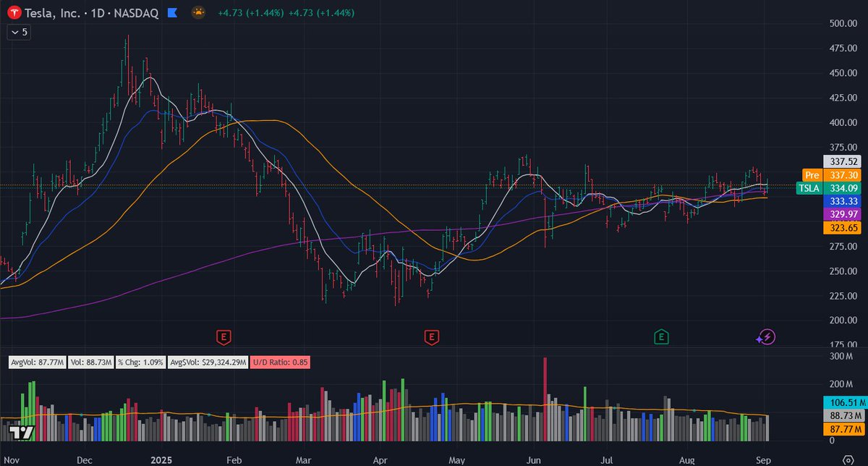The width and height of the screenshot is (868, 466).
Task: Click the Avg$Vol: $29,324.29M label
Action: 208,362
